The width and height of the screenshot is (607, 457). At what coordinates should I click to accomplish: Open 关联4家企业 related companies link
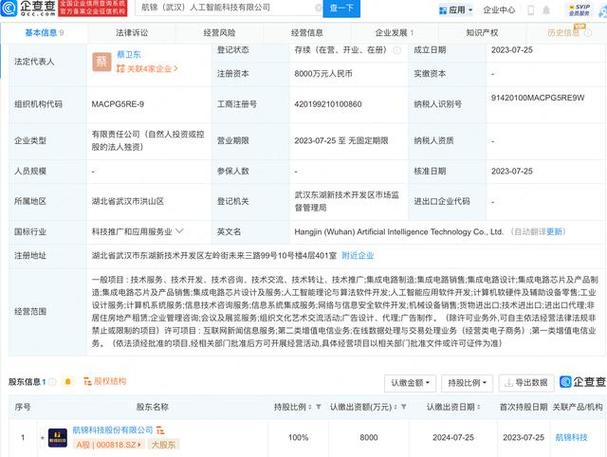147,69
